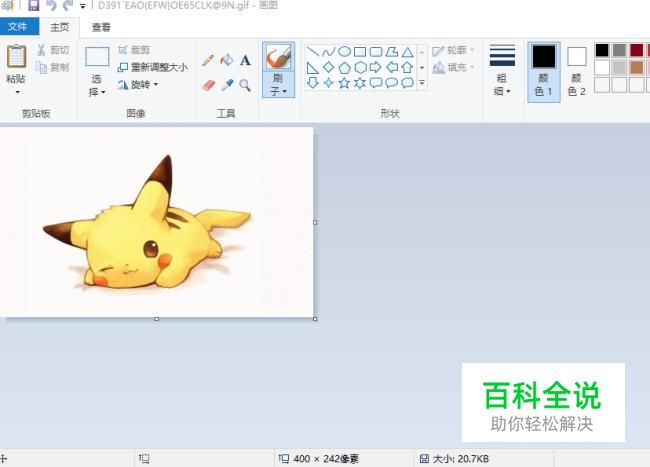650x467 pixels.
Task: Choose the Triangle shape
Action: tap(407, 52)
